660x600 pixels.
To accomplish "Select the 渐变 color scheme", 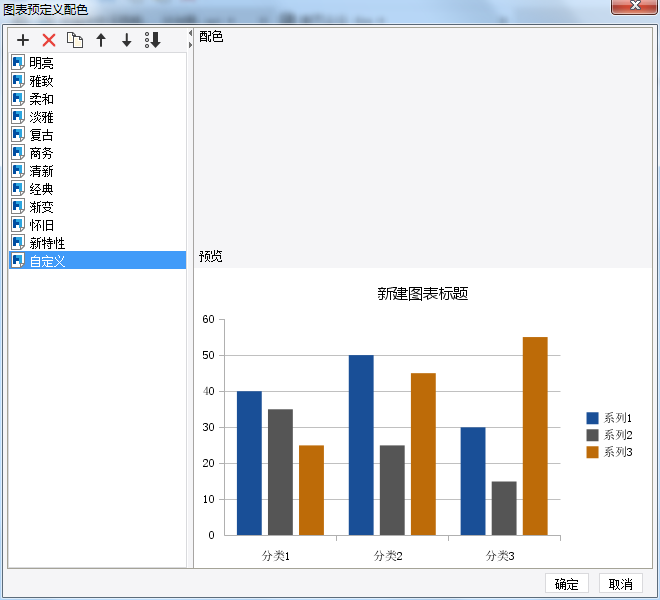I will pos(98,207).
